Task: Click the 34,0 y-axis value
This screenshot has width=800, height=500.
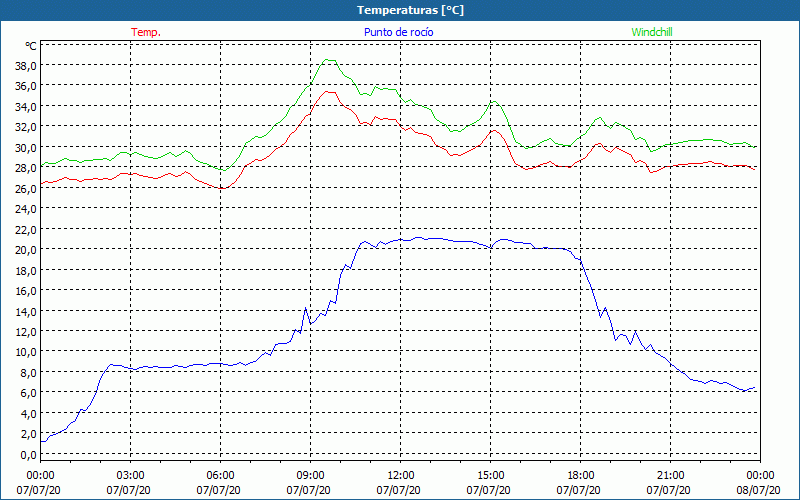Action: tap(26, 107)
